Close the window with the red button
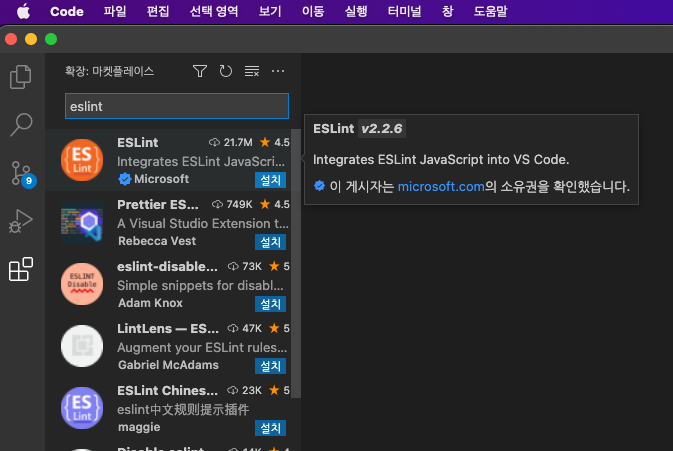Image resolution: width=673 pixels, height=451 pixels. 11,39
